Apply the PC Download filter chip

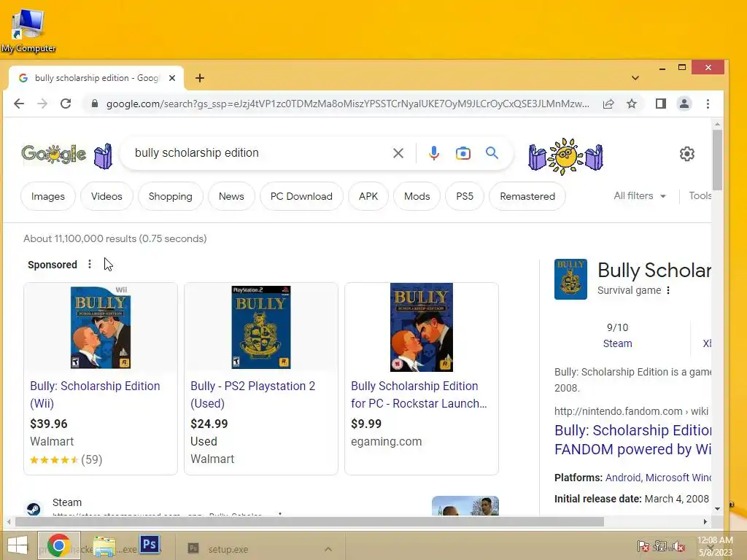coord(301,196)
